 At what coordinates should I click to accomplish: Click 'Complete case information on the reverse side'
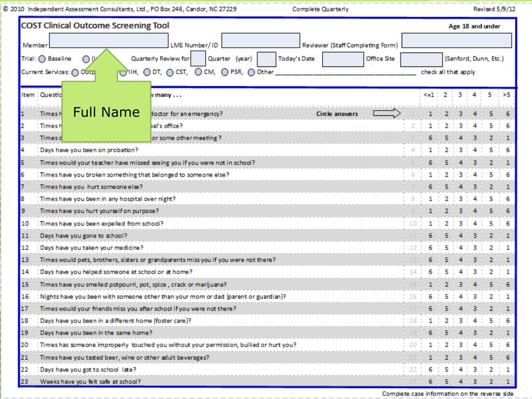pos(448,394)
